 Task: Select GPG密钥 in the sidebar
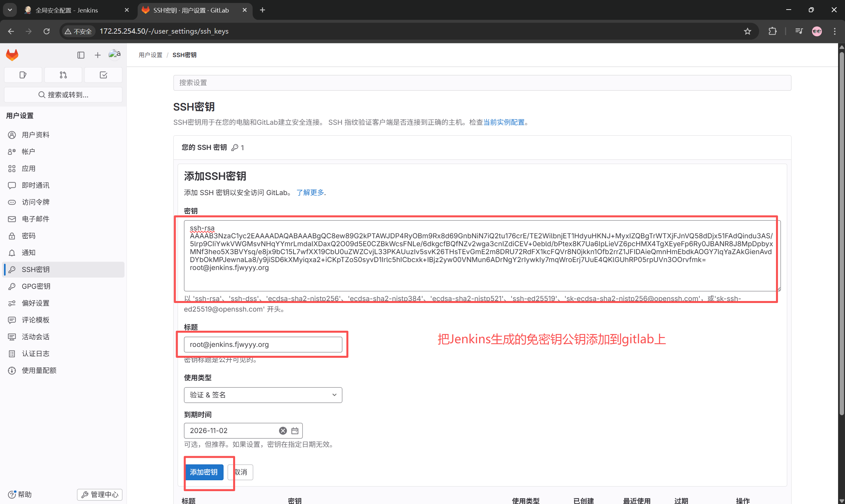[x=36, y=286]
